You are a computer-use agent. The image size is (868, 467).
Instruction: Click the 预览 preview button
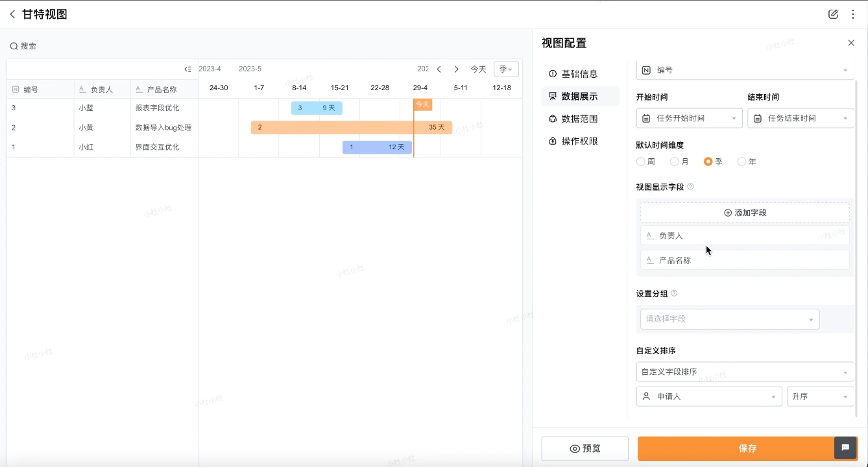[585, 449]
